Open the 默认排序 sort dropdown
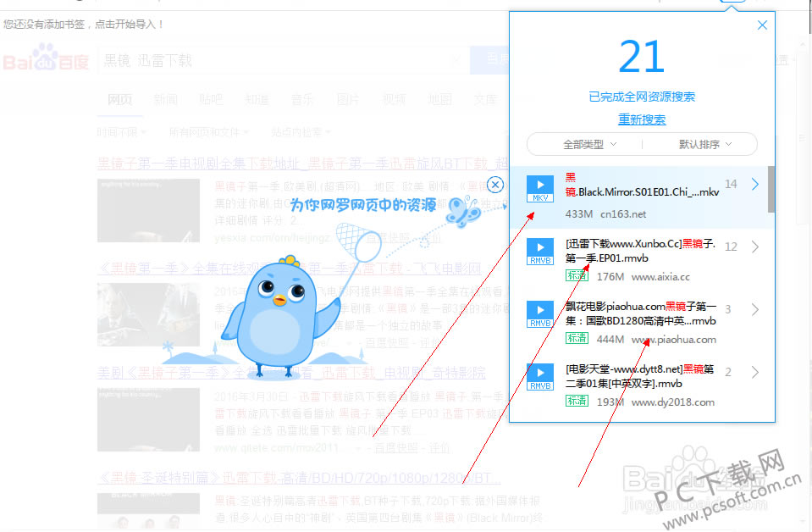The width and height of the screenshot is (812, 532). (704, 144)
